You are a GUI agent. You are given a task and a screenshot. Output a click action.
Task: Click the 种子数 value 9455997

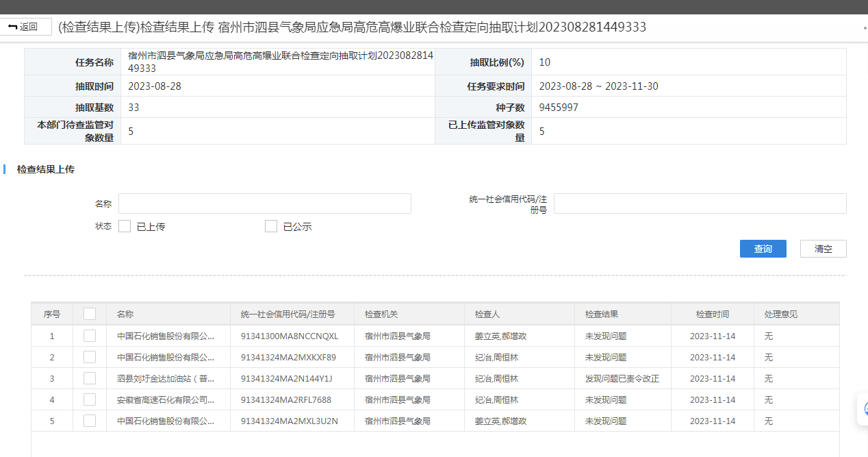559,108
